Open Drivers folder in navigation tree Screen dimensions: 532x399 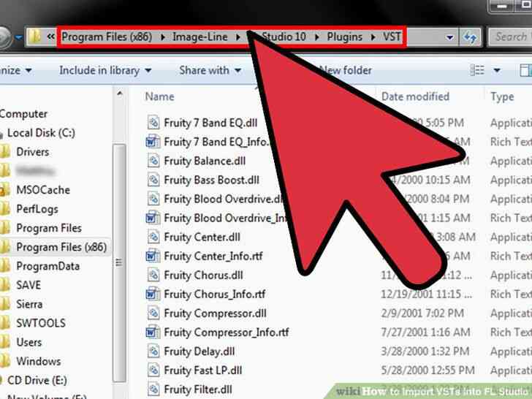pos(33,152)
